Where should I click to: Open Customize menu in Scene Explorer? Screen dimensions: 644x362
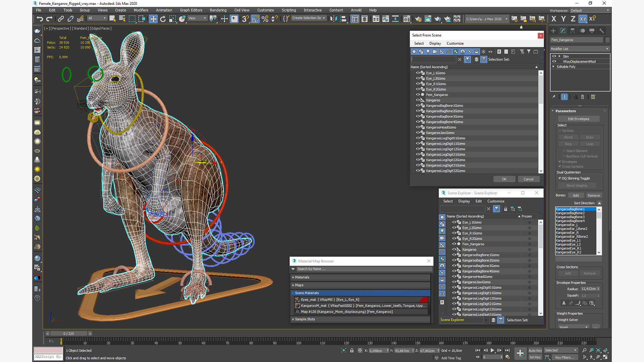click(496, 201)
